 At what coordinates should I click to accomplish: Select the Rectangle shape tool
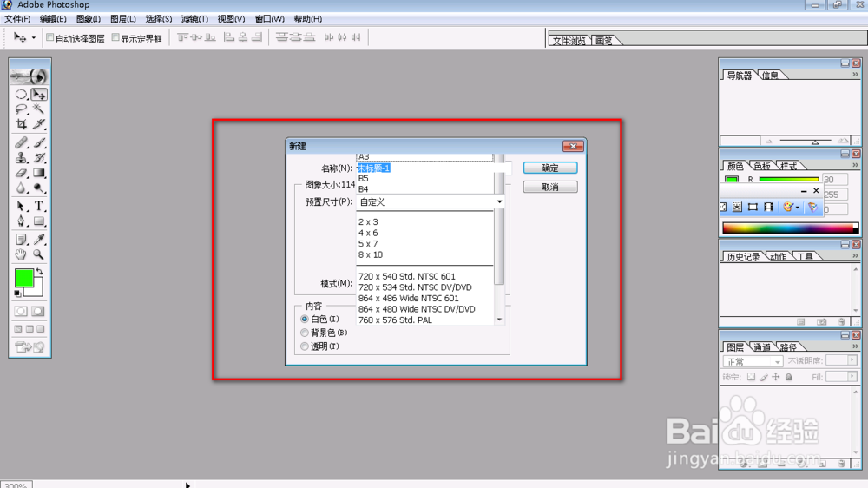[39, 221]
